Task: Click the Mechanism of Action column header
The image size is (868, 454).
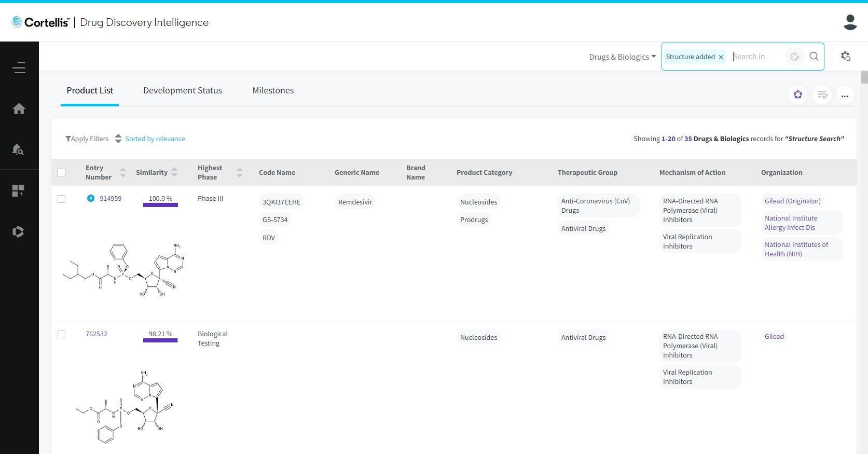Action: (692, 172)
